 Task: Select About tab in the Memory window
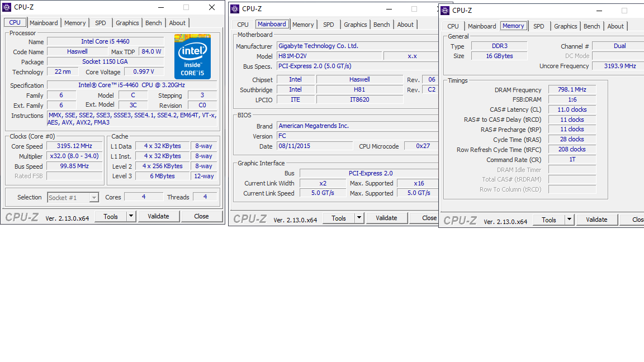(615, 26)
